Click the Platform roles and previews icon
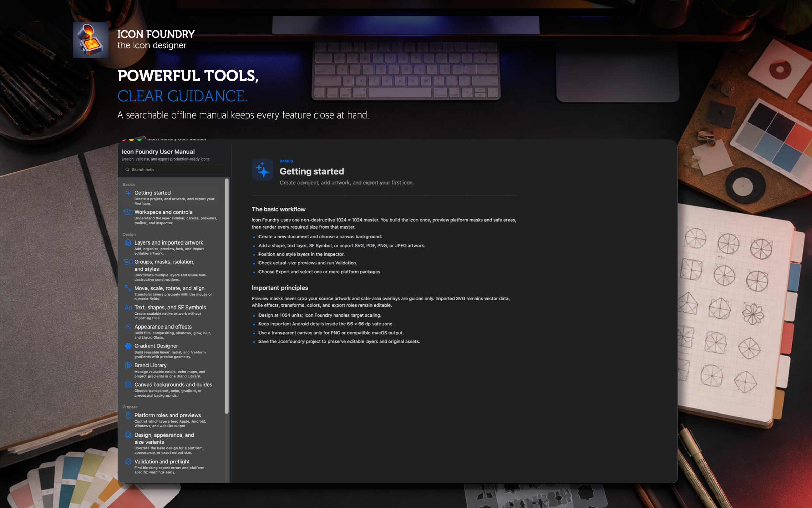The height and width of the screenshot is (508, 812). (x=128, y=415)
